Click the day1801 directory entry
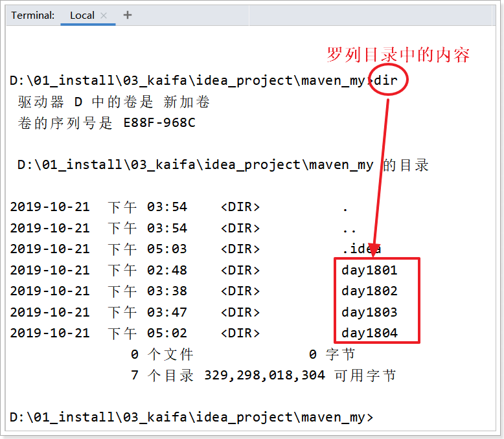Screen dimensions: 504x439 pyautogui.click(x=369, y=270)
